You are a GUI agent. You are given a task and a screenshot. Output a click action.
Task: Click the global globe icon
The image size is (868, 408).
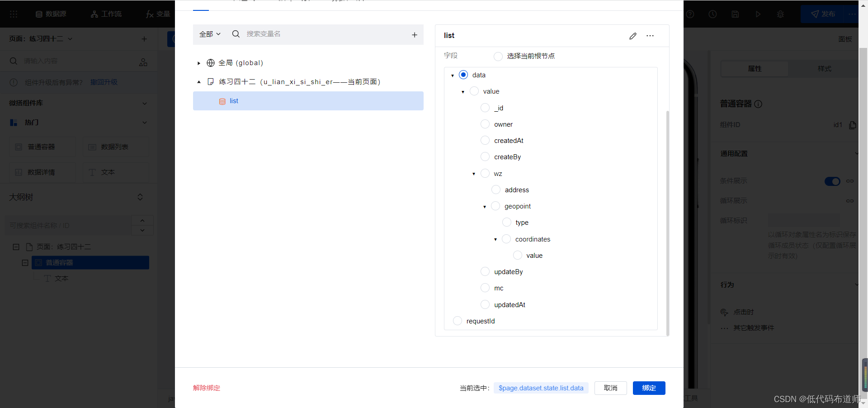pyautogui.click(x=211, y=63)
